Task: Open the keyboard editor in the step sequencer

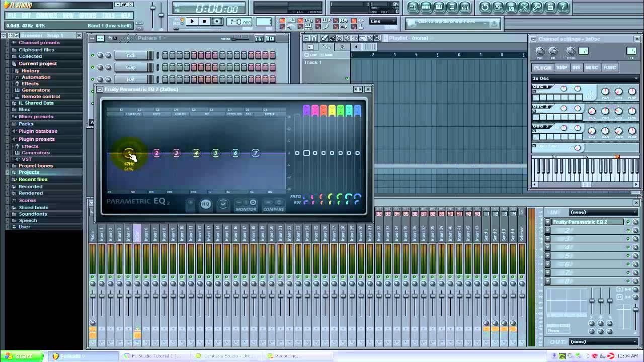Action: click(x=270, y=39)
